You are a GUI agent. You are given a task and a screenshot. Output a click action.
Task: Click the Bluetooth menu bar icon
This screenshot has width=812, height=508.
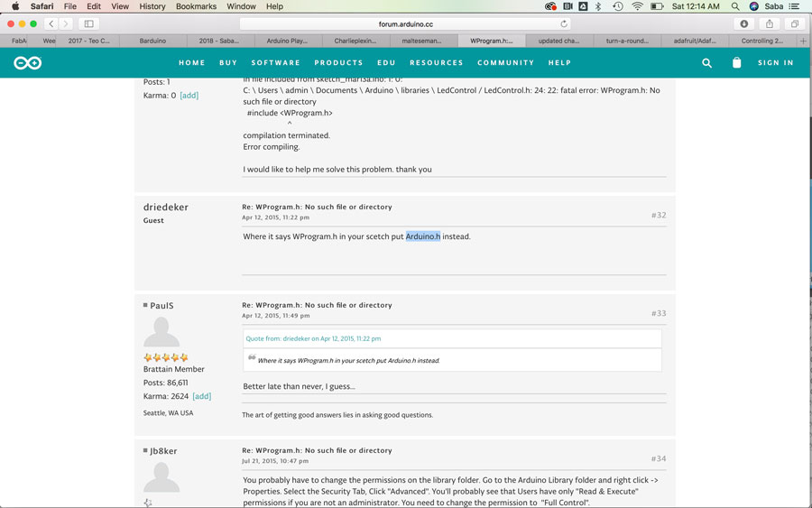[x=598, y=6]
